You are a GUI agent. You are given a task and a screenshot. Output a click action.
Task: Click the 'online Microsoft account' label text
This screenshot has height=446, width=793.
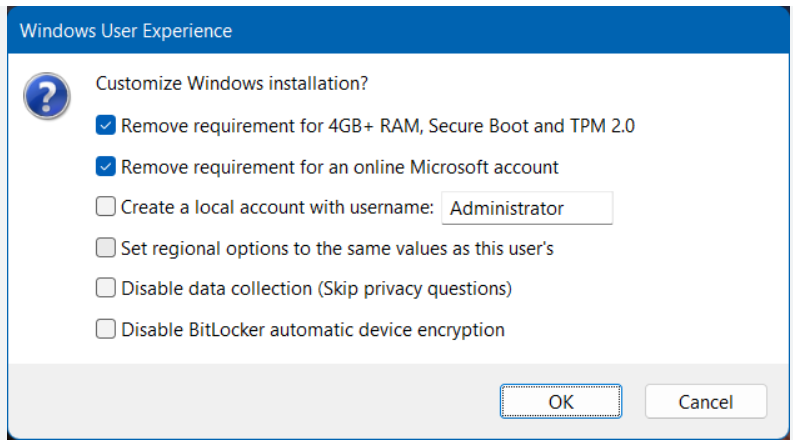coord(340,167)
